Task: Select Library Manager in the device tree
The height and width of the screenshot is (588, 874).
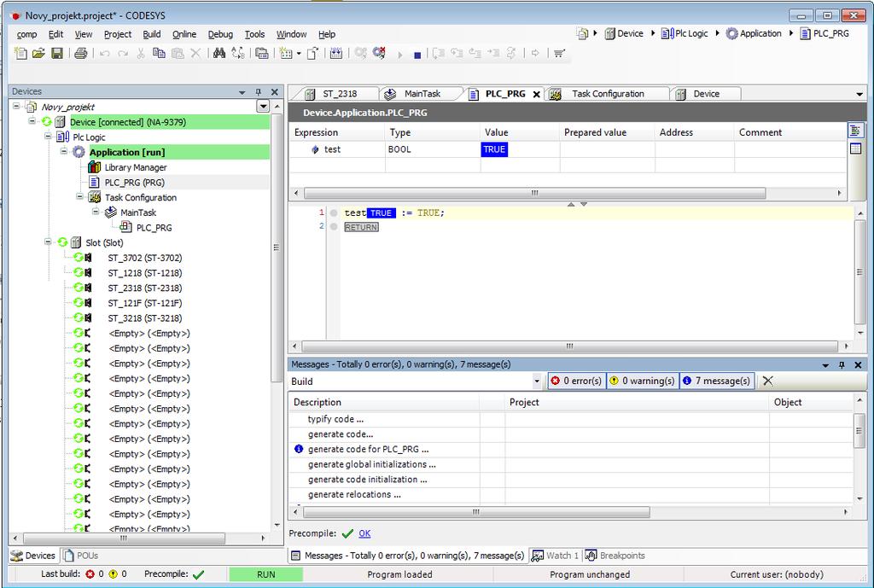Action: (136, 167)
